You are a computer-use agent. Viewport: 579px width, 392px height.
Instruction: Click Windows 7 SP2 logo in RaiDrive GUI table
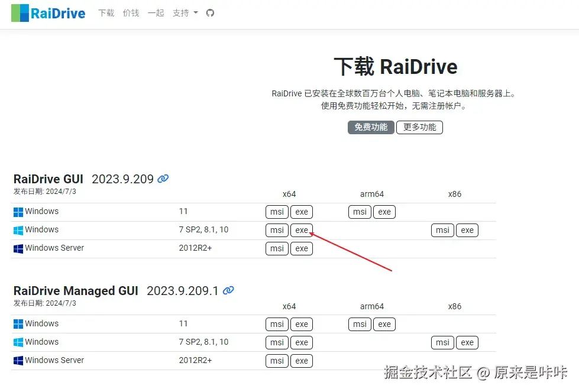[x=18, y=231]
